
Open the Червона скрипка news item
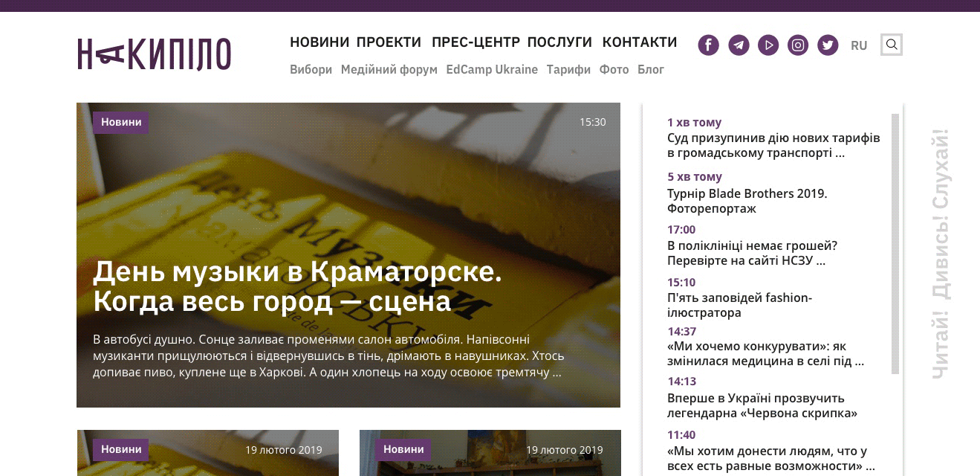[762, 405]
